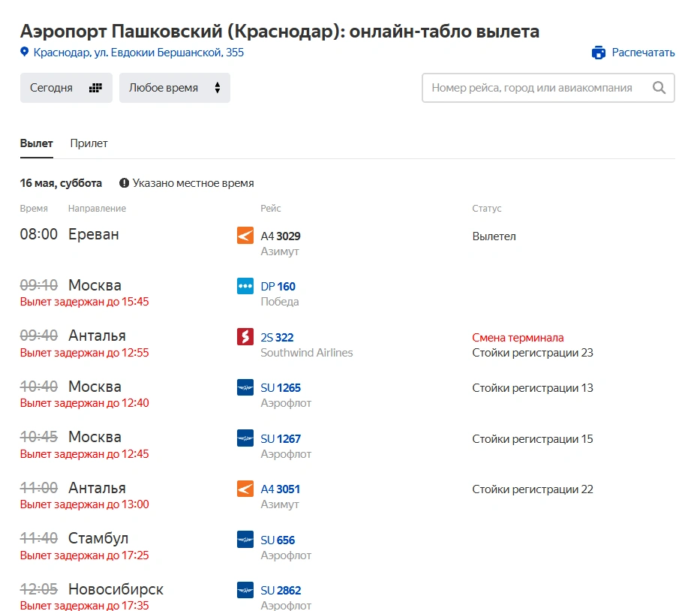Click the Аэрофлот logo for flight SU 1265
This screenshot has height=611, width=700.
[245, 387]
